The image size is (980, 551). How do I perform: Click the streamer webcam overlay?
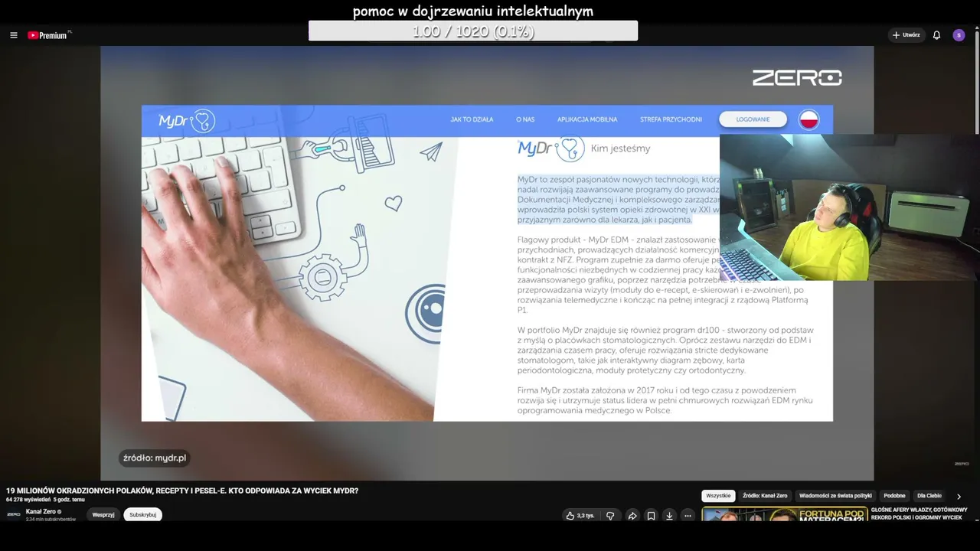coord(849,207)
